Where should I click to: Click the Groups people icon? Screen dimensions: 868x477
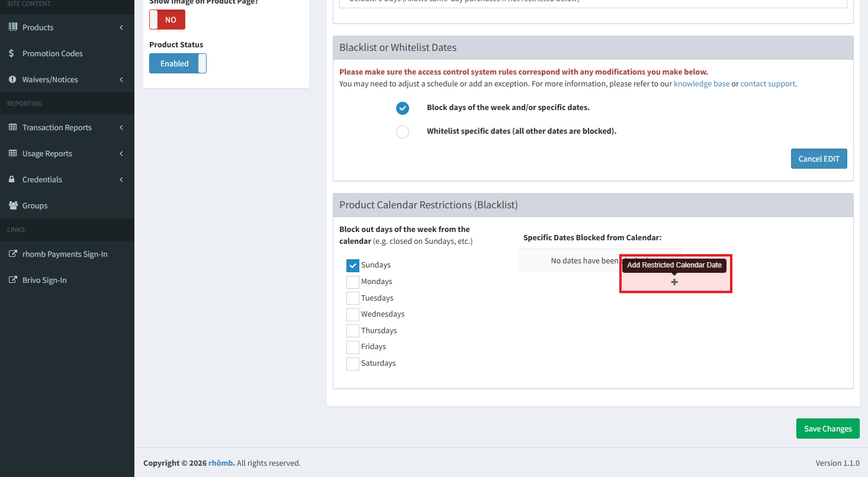pos(12,205)
